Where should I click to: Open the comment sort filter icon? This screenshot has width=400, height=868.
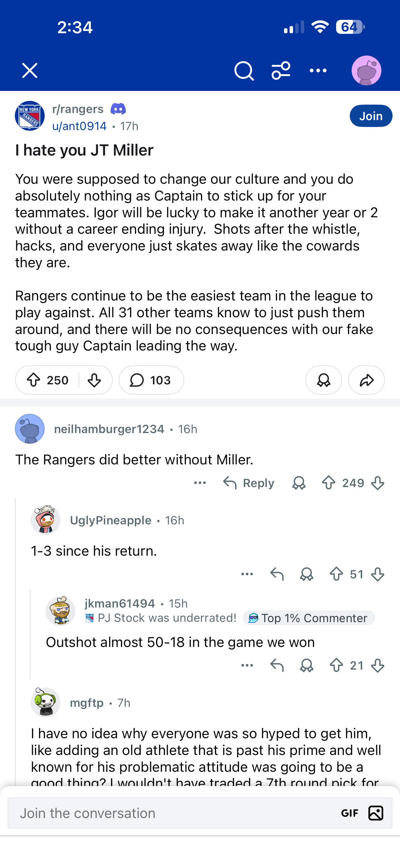281,71
